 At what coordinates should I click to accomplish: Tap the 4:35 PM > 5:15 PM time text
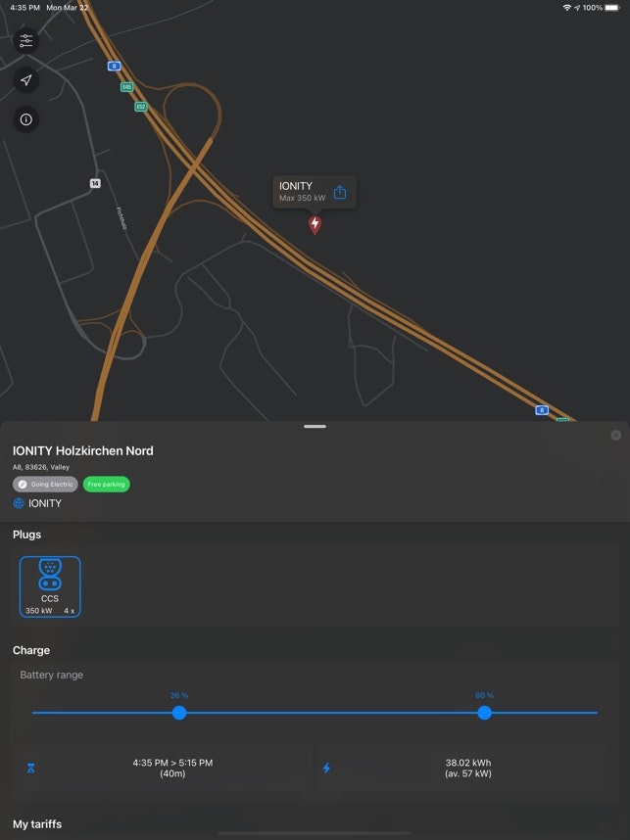[172, 763]
